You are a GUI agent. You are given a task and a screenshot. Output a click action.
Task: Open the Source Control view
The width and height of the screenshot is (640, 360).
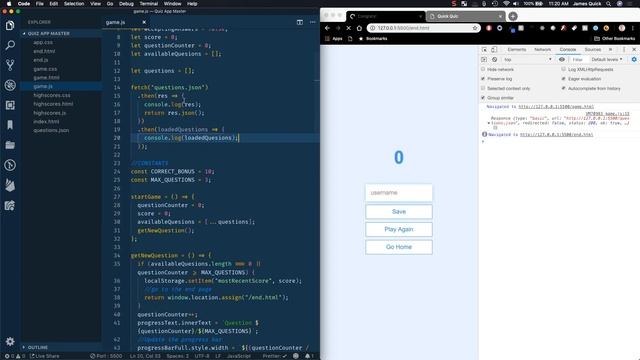pos(10,65)
